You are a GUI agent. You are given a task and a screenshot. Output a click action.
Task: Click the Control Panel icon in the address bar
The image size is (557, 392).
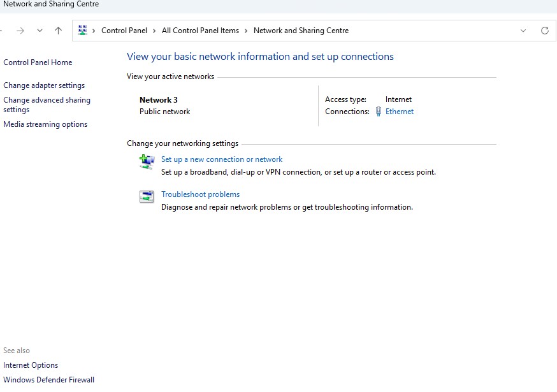[82, 30]
